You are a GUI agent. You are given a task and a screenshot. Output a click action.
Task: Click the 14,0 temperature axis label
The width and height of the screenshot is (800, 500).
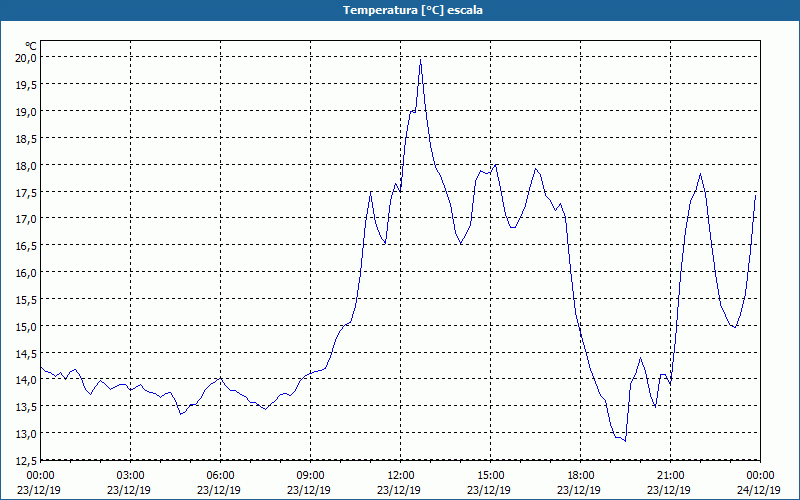26,380
